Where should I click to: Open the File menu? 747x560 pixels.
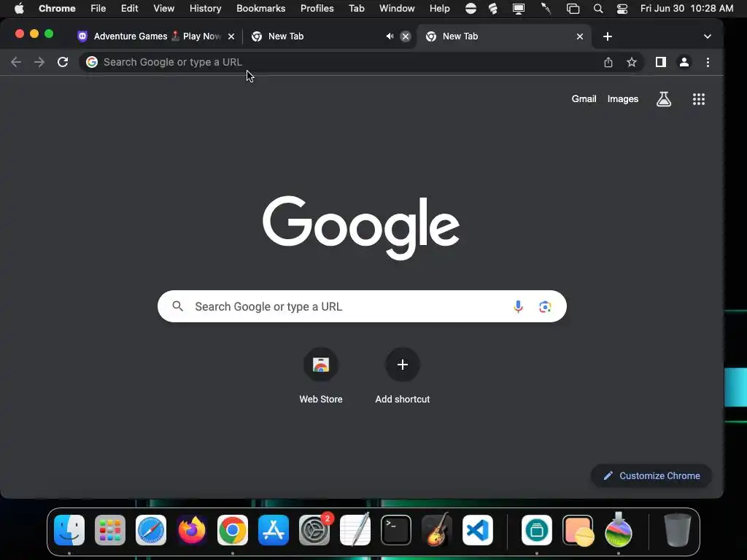98,9
